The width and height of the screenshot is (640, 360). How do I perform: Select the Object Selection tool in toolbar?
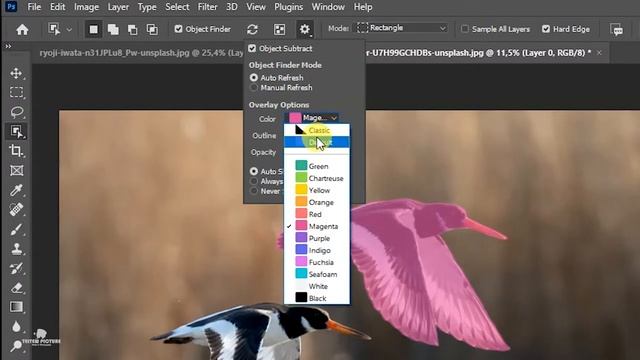tap(16, 131)
